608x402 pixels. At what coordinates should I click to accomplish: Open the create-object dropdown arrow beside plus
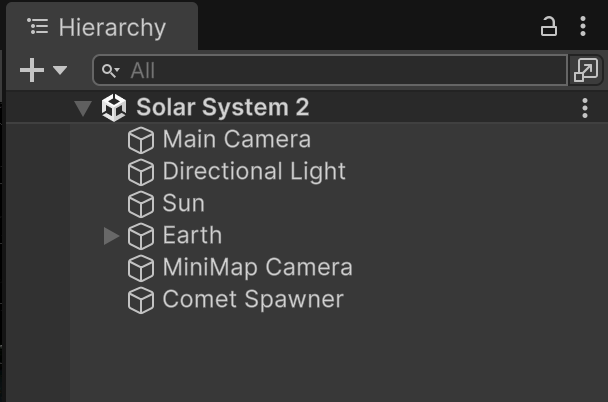tap(60, 70)
